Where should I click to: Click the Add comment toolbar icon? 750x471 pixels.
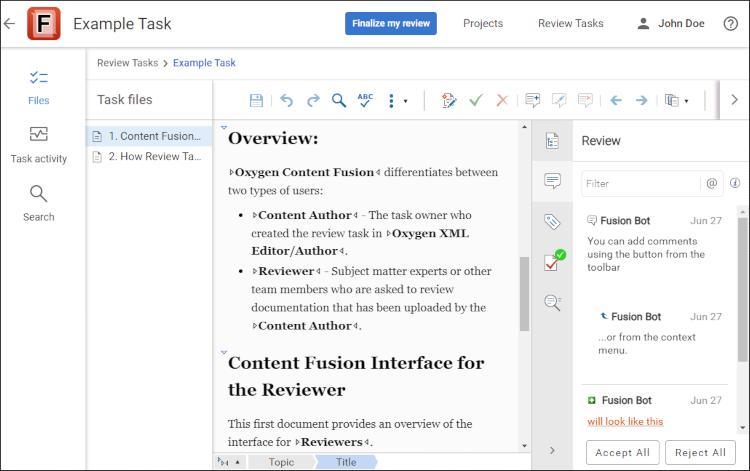(x=532, y=100)
